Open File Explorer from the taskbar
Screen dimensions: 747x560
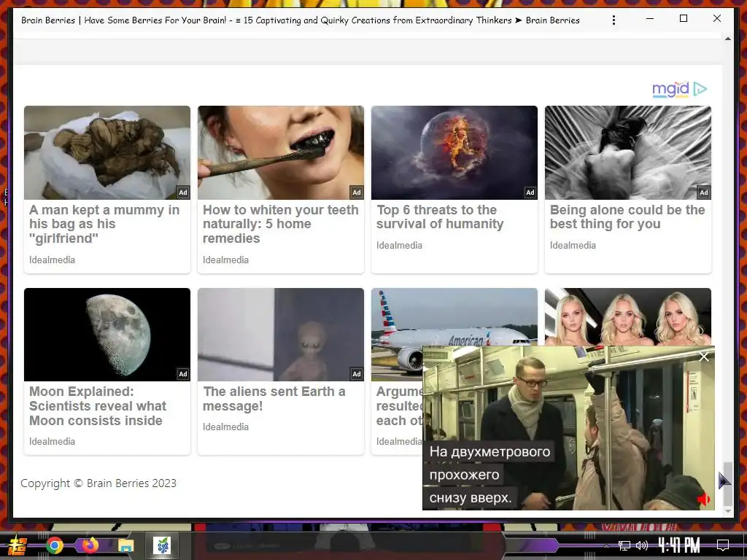point(126,545)
